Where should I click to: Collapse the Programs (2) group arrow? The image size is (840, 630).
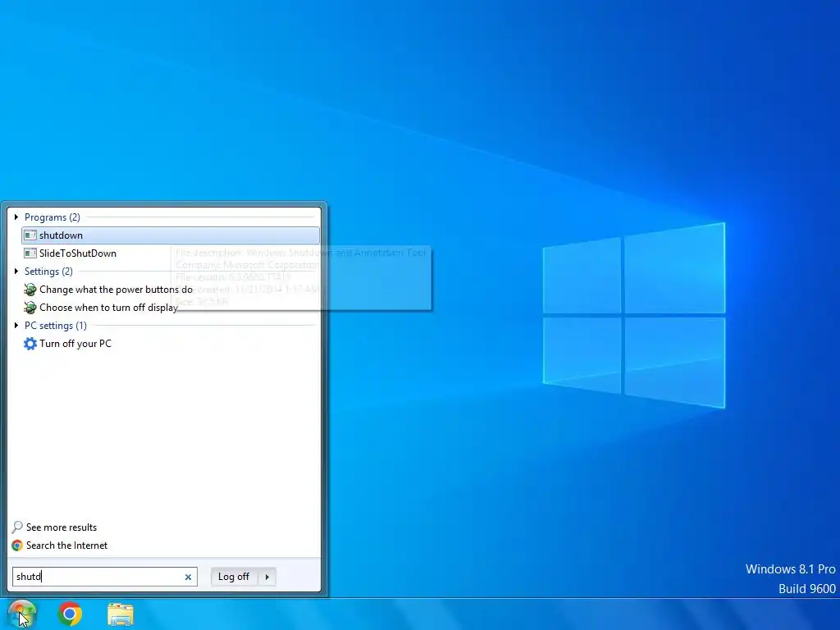point(16,217)
